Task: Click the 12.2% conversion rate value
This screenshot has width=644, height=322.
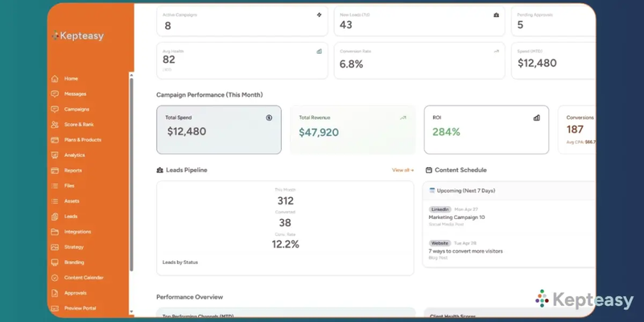Action: pyautogui.click(x=286, y=245)
